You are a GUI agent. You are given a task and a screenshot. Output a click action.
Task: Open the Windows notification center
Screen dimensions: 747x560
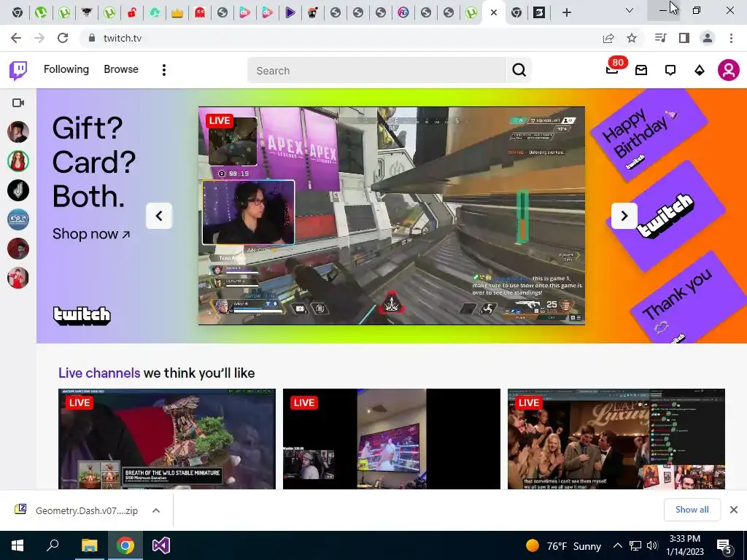click(x=724, y=546)
